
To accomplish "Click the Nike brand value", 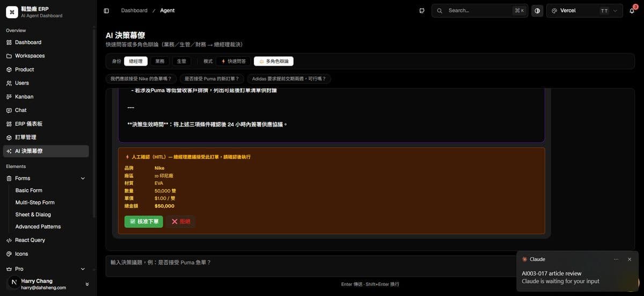I will pyautogui.click(x=159, y=168).
